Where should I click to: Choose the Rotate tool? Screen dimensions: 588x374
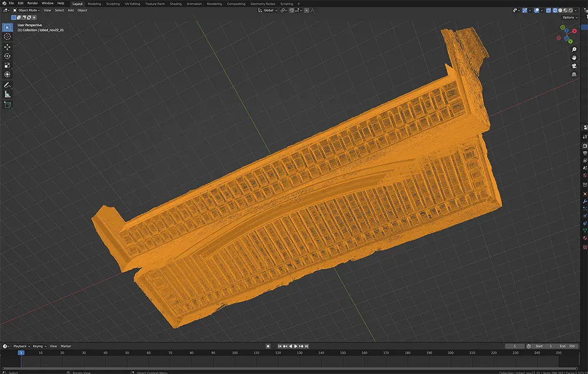click(x=8, y=56)
